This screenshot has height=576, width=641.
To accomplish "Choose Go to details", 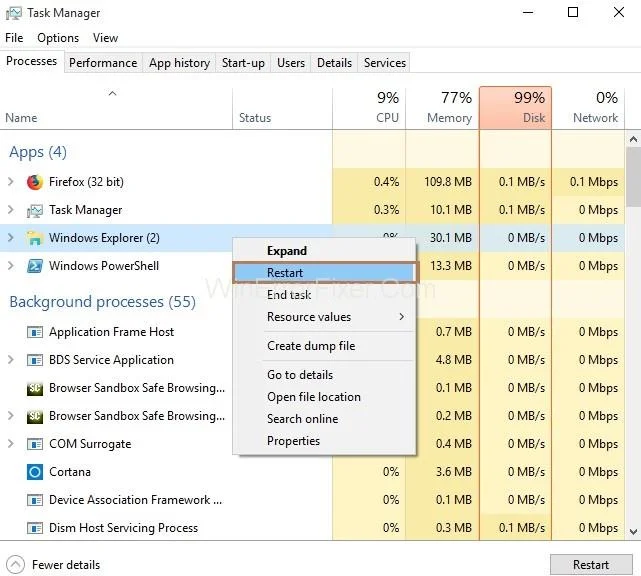I will click(325, 375).
